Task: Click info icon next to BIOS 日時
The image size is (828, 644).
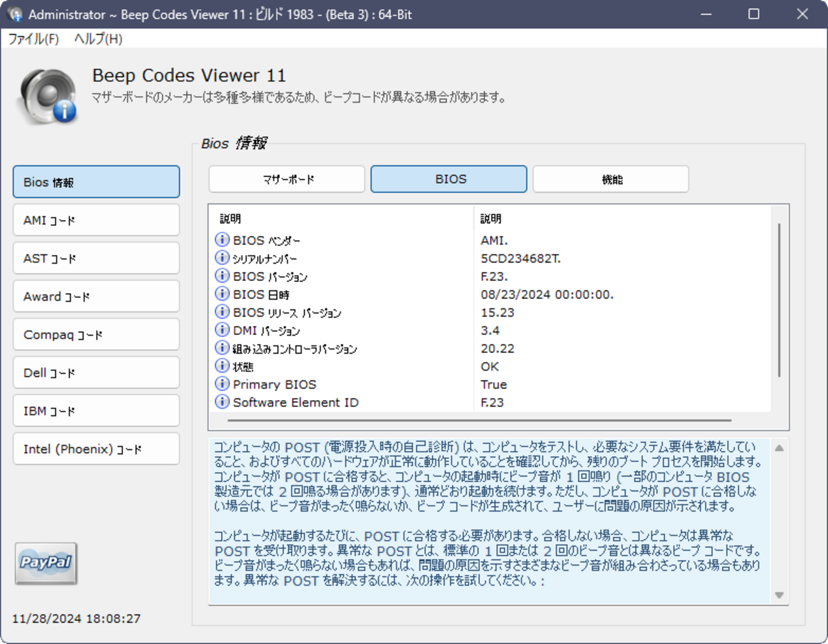Action: [222, 294]
